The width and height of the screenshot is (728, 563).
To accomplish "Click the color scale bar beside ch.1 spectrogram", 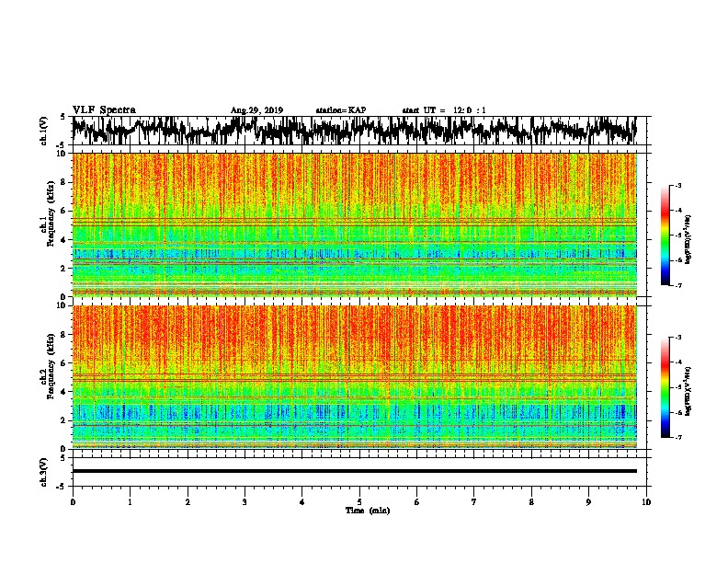I will pyautogui.click(x=665, y=236).
